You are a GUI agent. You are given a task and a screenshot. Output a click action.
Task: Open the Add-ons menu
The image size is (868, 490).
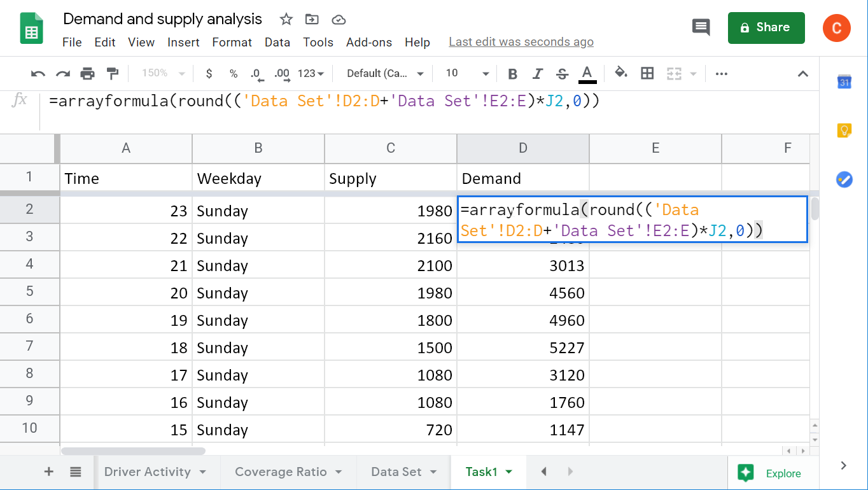(369, 42)
